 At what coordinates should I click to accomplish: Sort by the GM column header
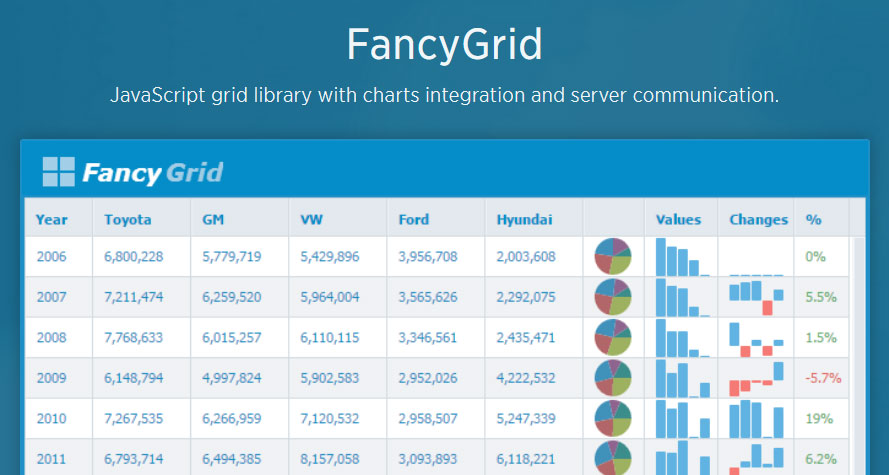point(239,219)
